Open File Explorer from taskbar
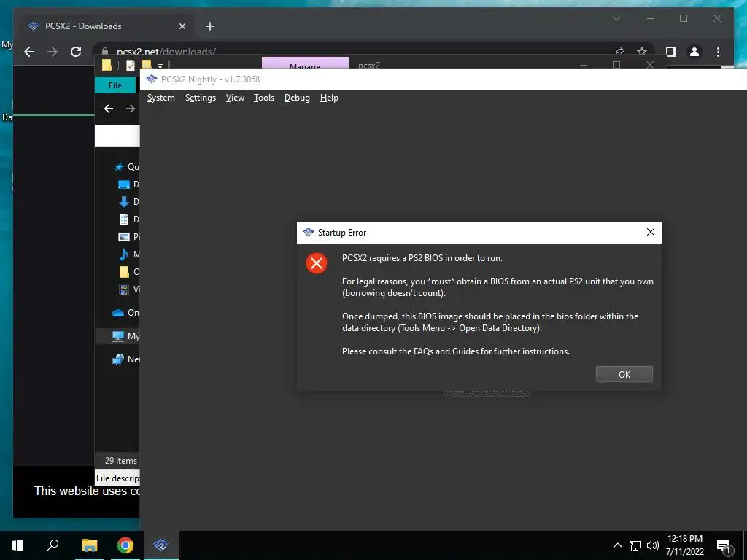 pyautogui.click(x=89, y=545)
